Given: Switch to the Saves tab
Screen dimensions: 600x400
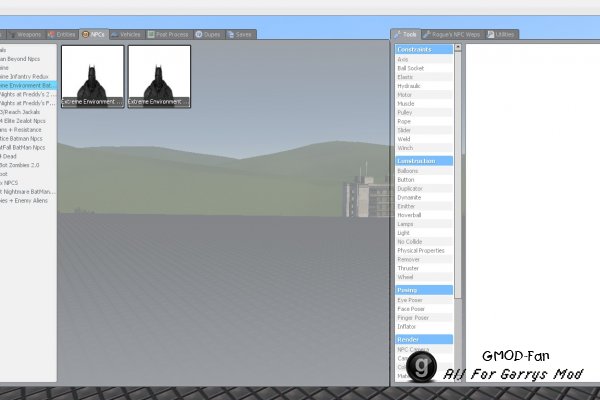Looking at the screenshot, I should tap(240, 34).
